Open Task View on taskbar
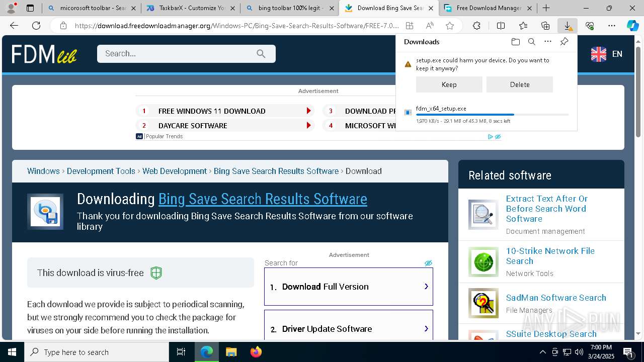Image resolution: width=644 pixels, height=362 pixels. coord(181,352)
